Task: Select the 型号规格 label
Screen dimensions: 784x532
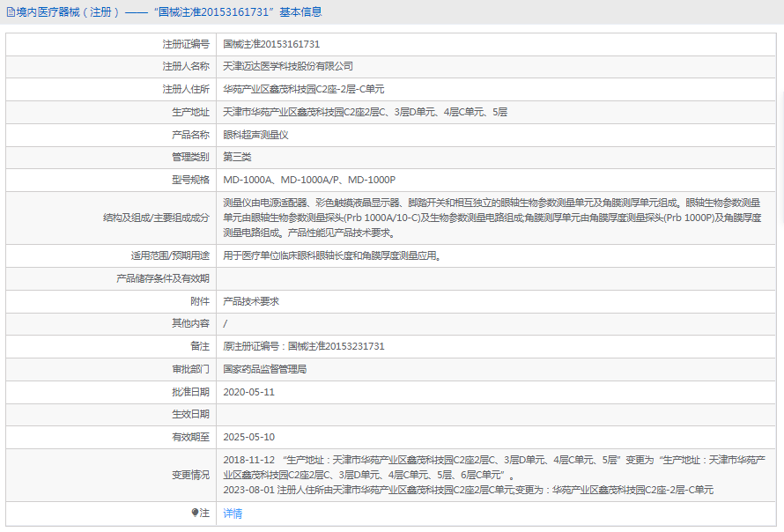Action: [190, 180]
